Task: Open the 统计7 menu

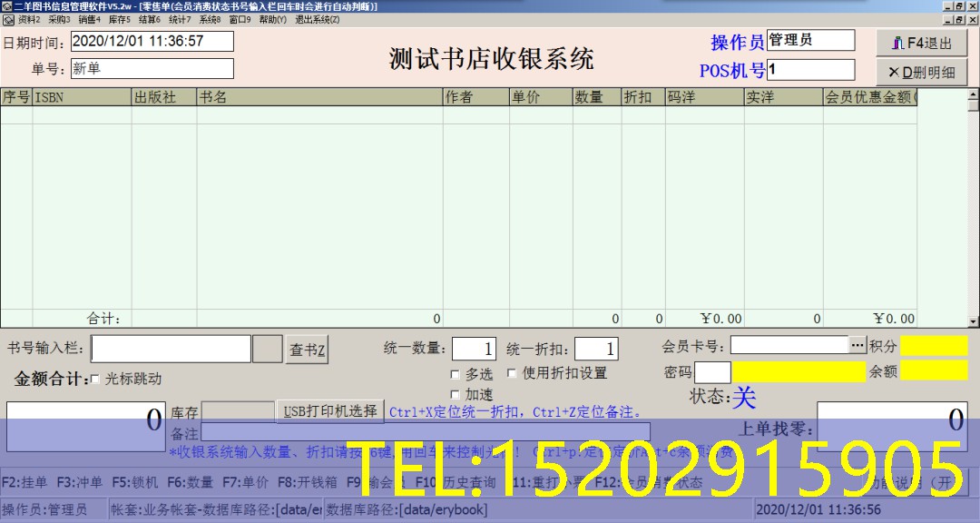Action: 180,19
